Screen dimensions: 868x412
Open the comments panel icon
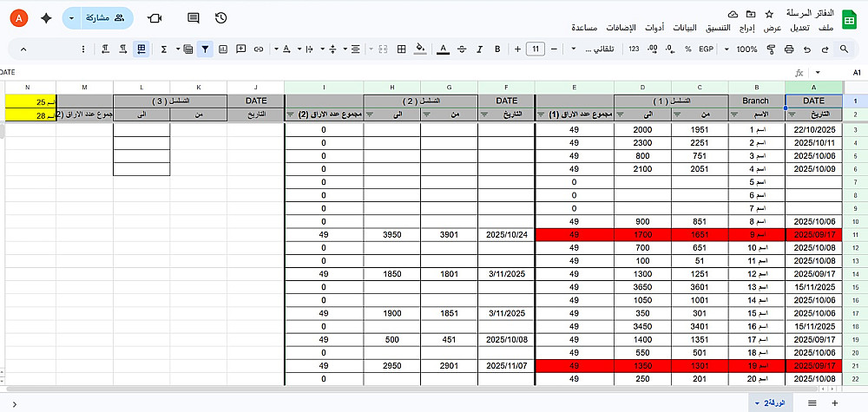pyautogui.click(x=194, y=18)
